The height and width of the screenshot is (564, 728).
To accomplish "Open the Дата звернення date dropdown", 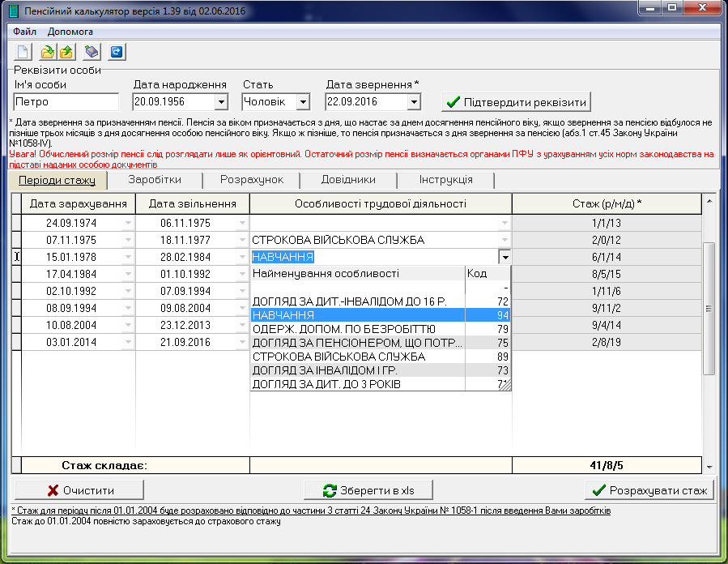I will [414, 102].
